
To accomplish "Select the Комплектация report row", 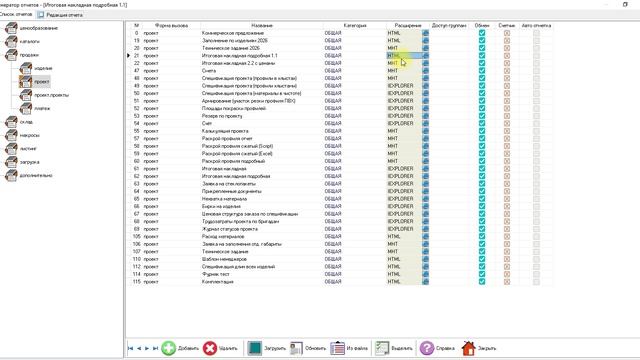I will coord(218,282).
